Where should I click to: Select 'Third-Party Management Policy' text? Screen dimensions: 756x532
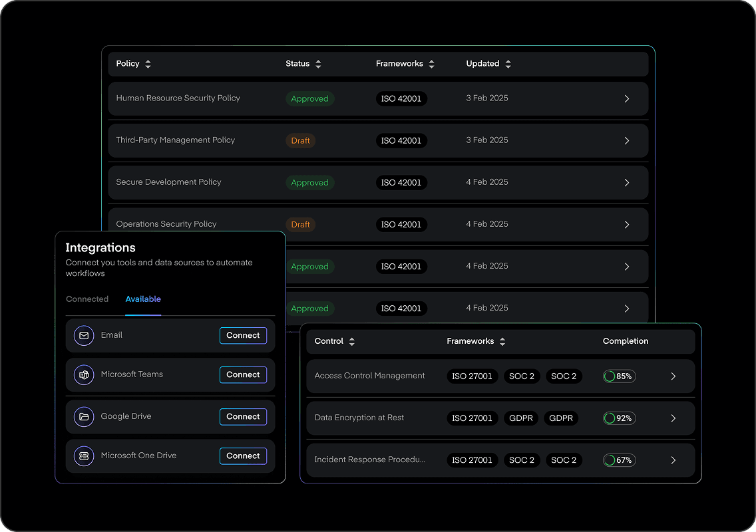pyautogui.click(x=176, y=140)
